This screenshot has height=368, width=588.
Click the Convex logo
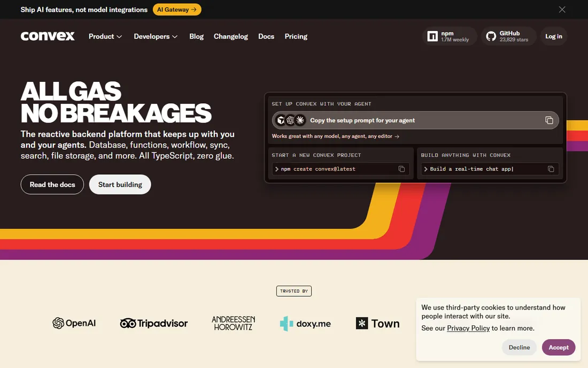click(x=48, y=36)
